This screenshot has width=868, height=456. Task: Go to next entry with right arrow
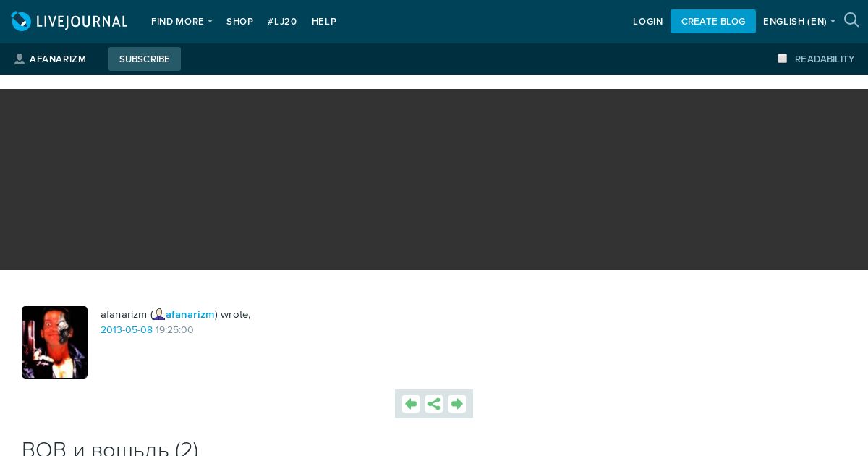pos(457,404)
